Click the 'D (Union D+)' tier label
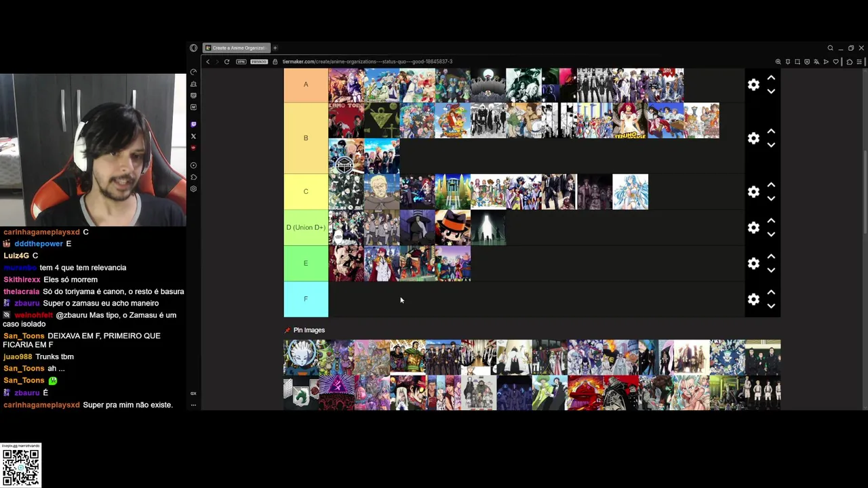868x488 pixels. click(306, 228)
